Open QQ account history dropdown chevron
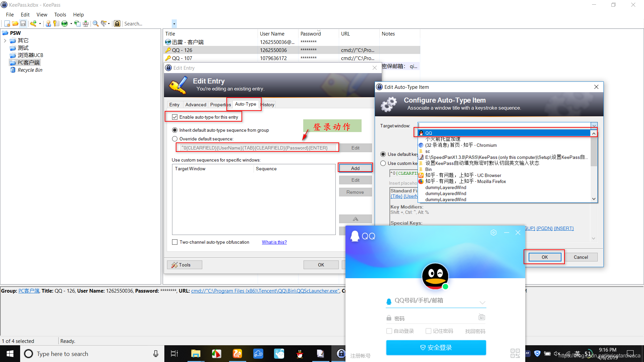The image size is (644, 362). click(x=482, y=302)
